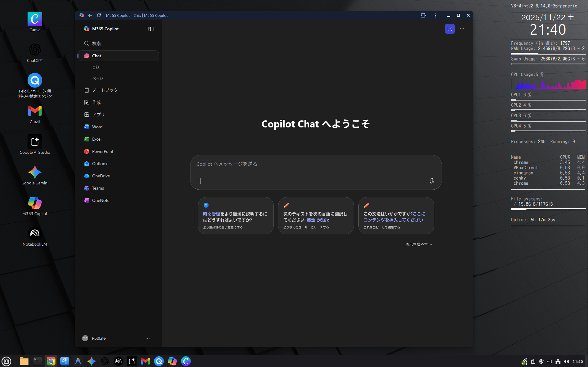Open Word from the sidebar
588x367 pixels.
(97, 127)
